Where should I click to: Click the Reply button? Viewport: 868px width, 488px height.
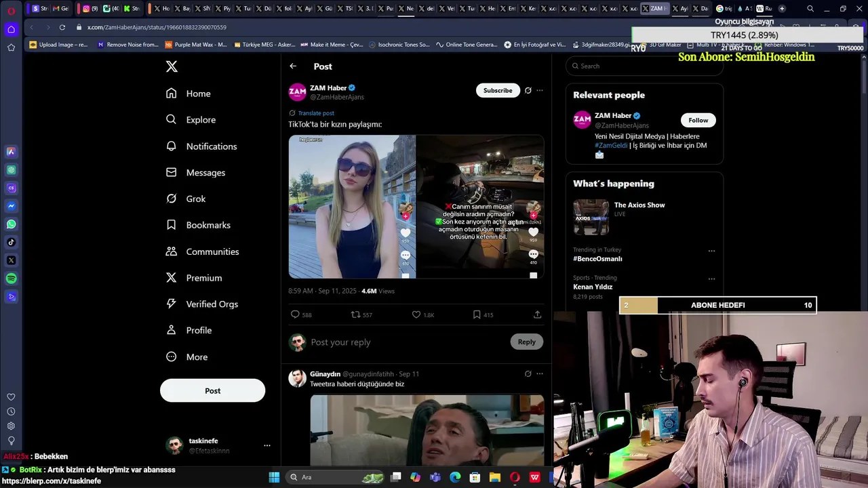point(526,342)
